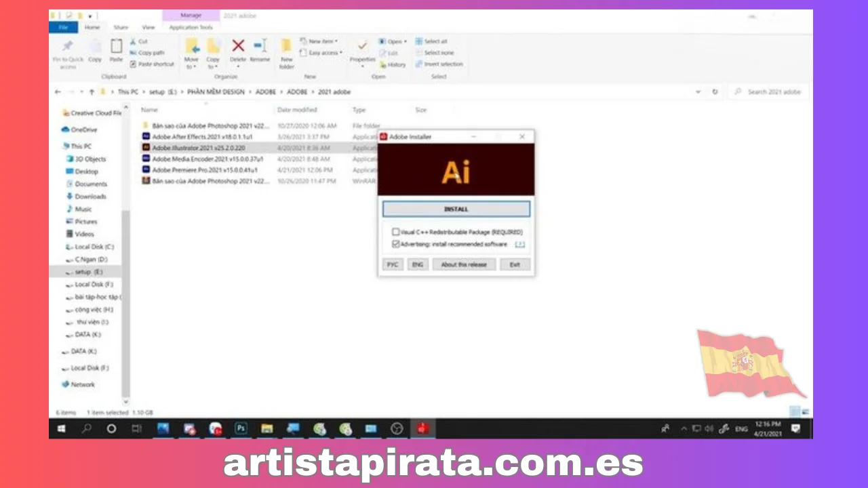Click the Adobe Installer taskbar icon
Screen dimensions: 868x488
click(422, 428)
